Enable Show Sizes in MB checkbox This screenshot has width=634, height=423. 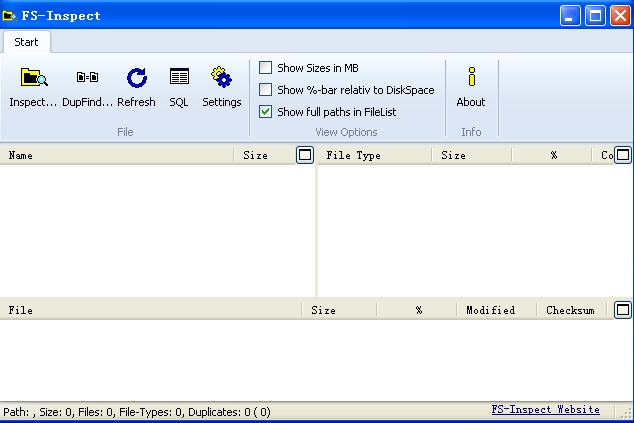(x=266, y=68)
